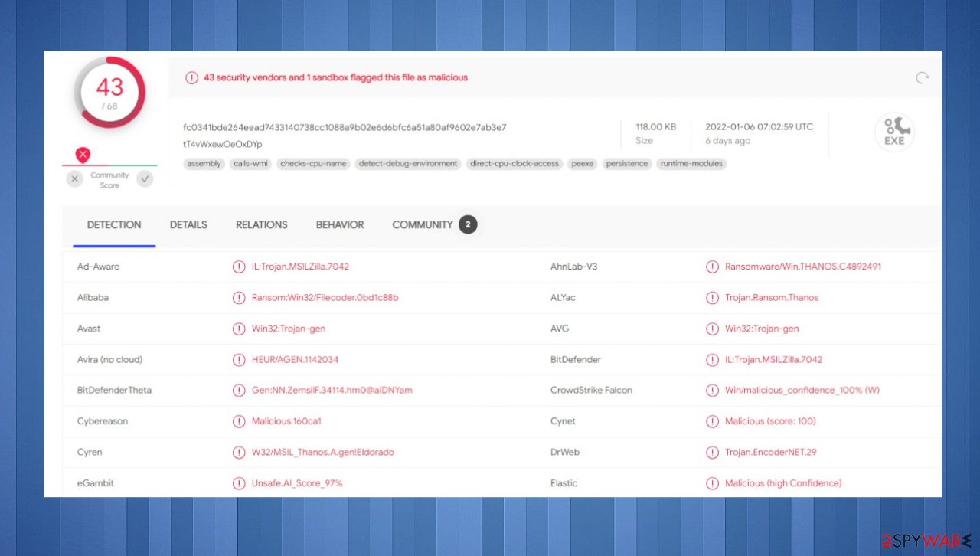Click the W32/MSIL_Thanos.A.gen!Eldorado result
The height and width of the screenshot is (556, 980).
click(323, 452)
